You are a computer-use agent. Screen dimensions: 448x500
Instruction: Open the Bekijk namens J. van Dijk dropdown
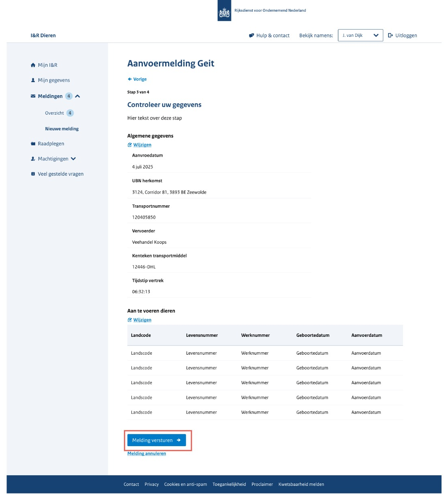tap(360, 36)
